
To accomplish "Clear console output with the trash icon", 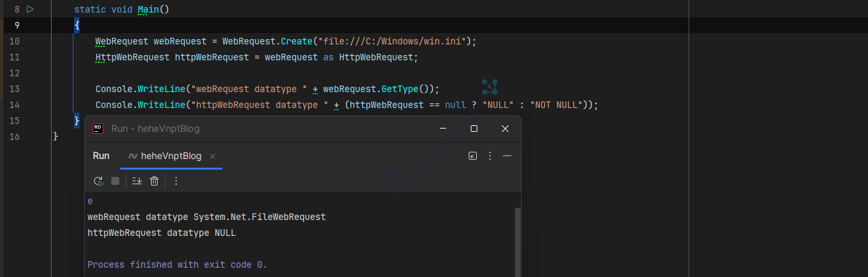I will tap(154, 181).
